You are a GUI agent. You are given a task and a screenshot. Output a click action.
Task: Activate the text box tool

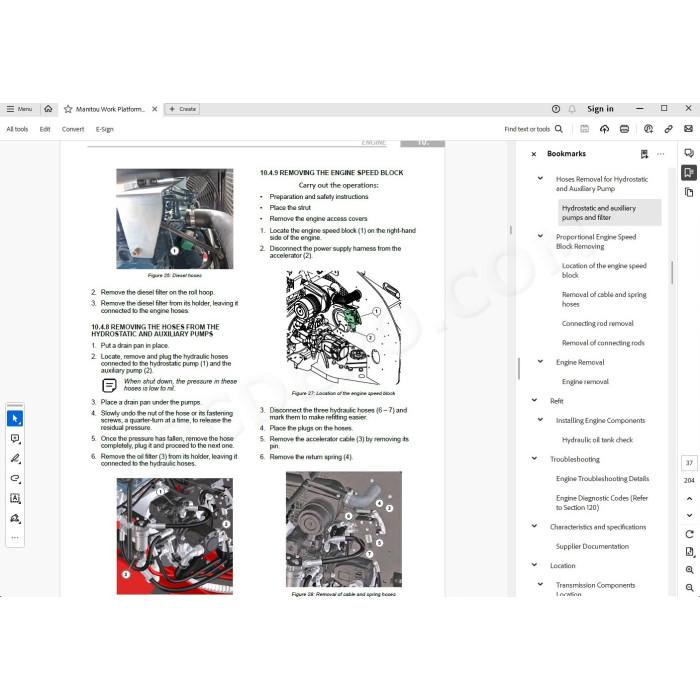pyautogui.click(x=15, y=498)
